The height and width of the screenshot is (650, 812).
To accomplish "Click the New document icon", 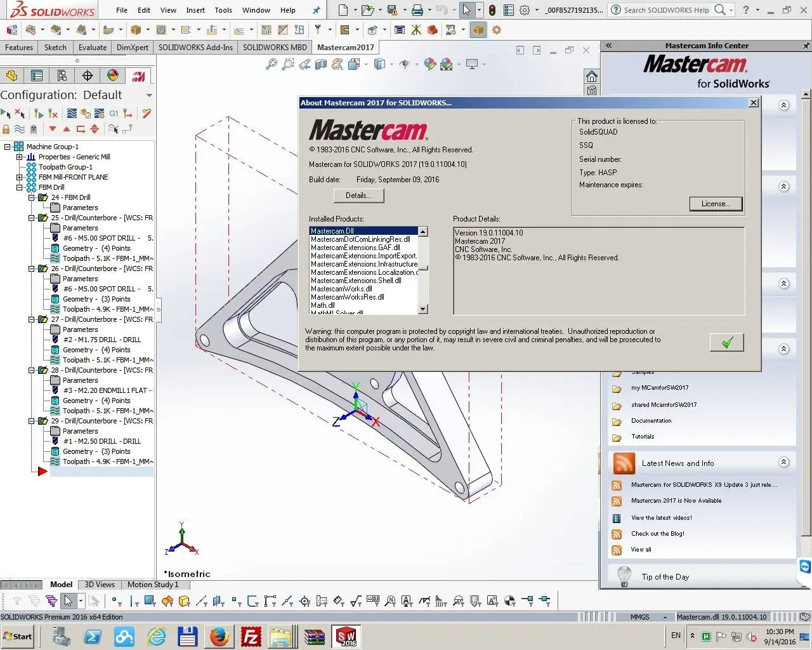I will [343, 10].
